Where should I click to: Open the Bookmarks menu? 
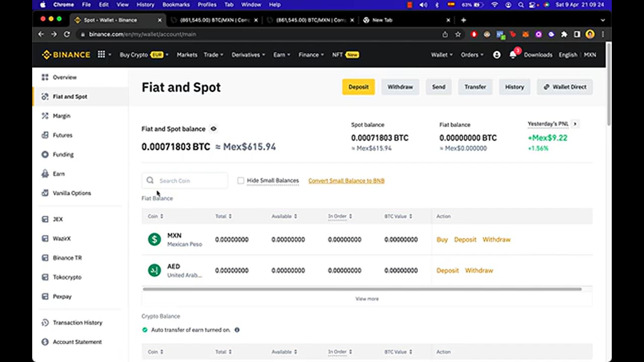tap(176, 5)
